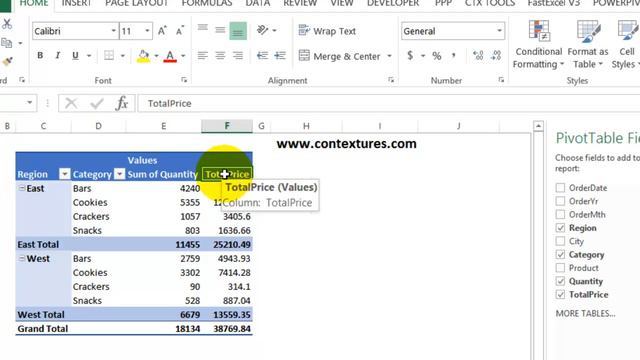Decrease font size with the smaller A icon
640x360 pixels.
tap(180, 31)
